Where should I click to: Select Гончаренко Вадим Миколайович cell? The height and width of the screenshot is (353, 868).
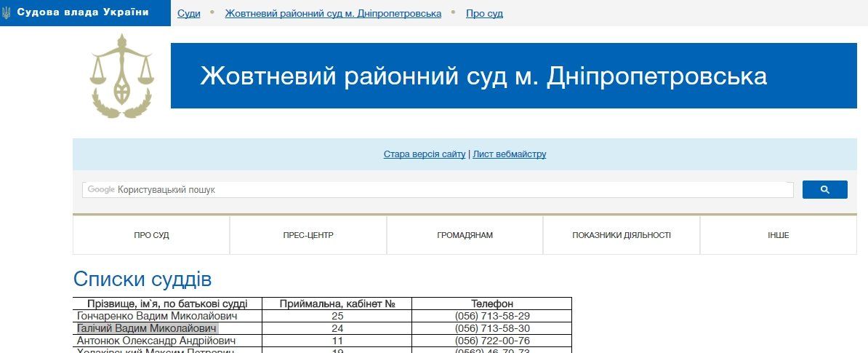point(167,316)
